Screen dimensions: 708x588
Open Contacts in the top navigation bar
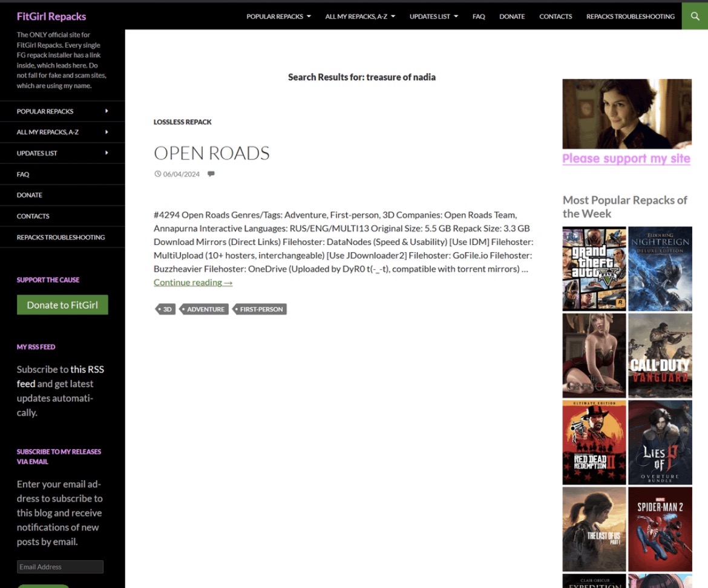(x=556, y=16)
